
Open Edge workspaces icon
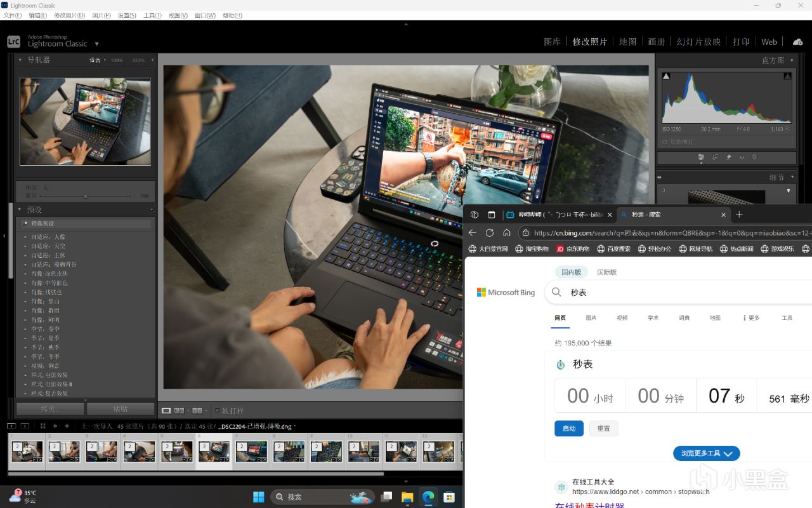click(475, 215)
